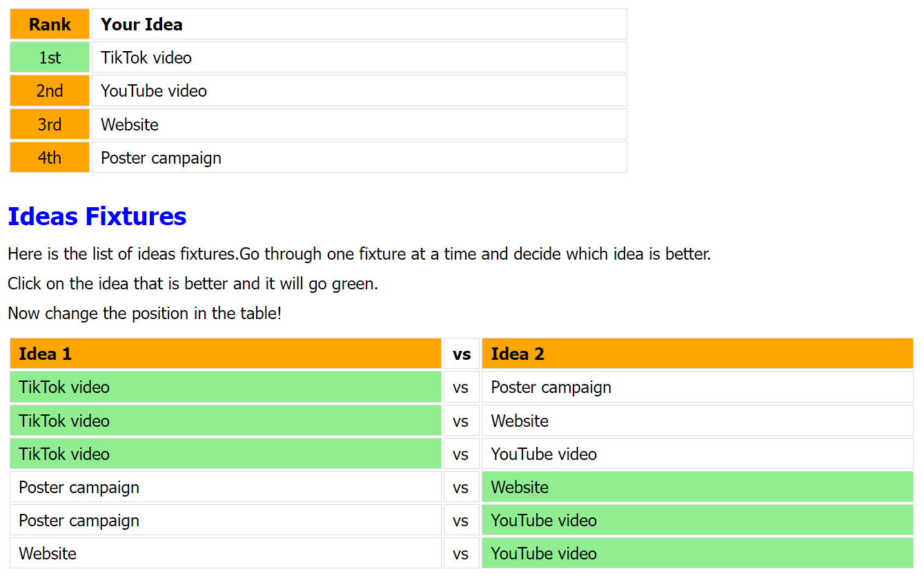Screen dimensions: 924x576
Task: Toggle green Website in the Poster vs Website fixture
Action: [697, 487]
